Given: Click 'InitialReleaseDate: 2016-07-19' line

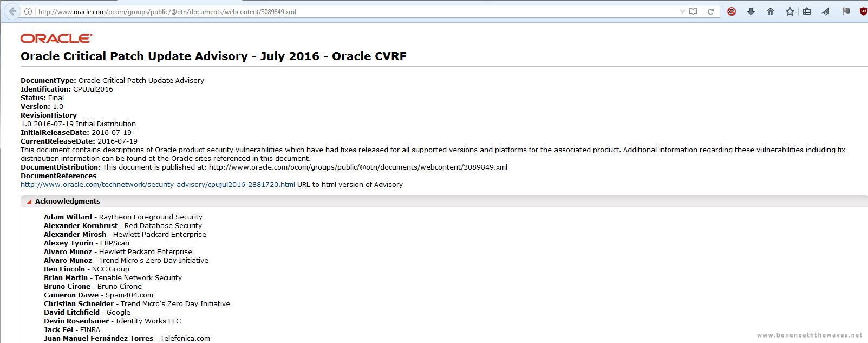Looking at the screenshot, I should [76, 132].
